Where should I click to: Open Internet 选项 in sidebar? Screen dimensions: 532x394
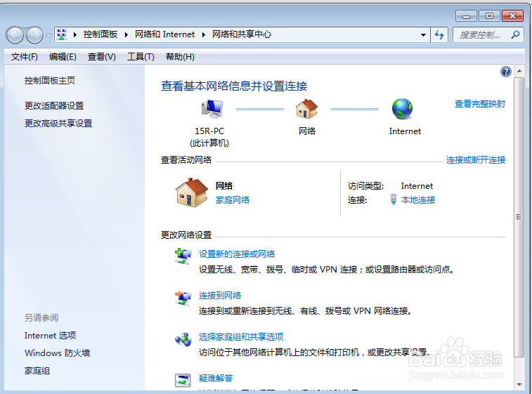pyautogui.click(x=50, y=335)
